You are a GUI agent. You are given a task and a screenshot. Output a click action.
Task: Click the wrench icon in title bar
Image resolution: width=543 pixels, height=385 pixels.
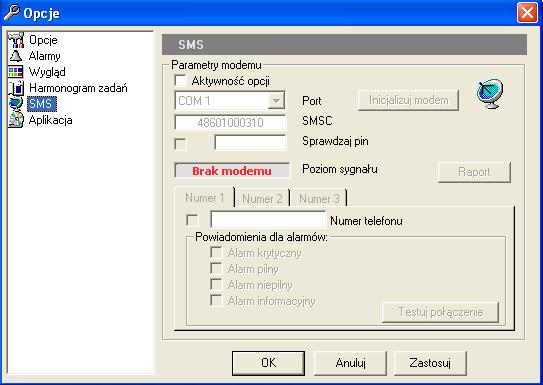(x=11, y=12)
